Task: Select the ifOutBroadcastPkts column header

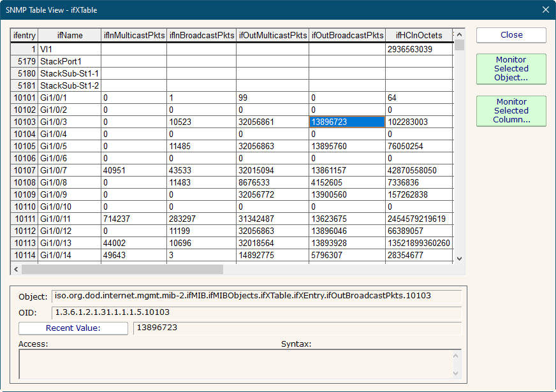Action: (x=347, y=35)
